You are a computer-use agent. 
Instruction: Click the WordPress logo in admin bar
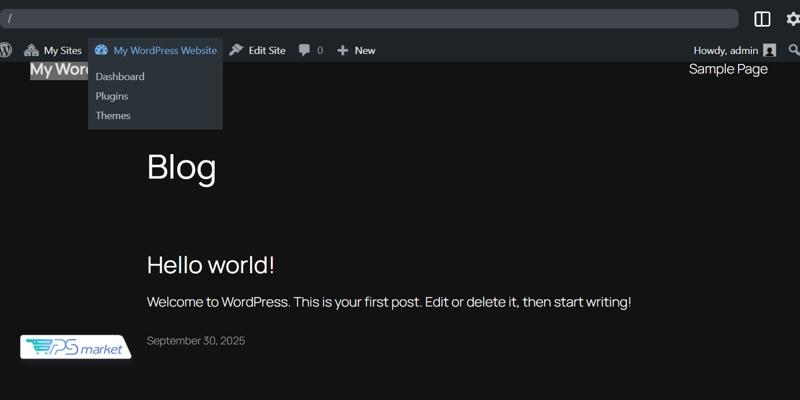(x=6, y=50)
